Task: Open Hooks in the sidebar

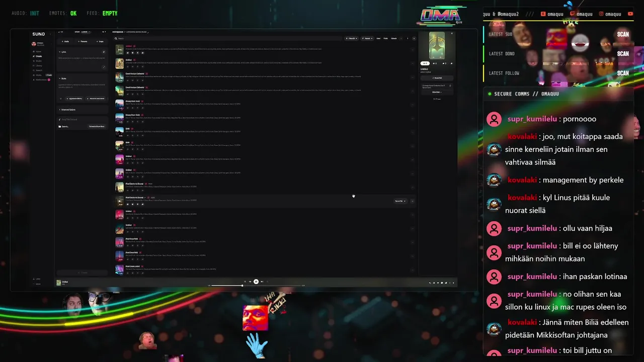Action: point(38,75)
